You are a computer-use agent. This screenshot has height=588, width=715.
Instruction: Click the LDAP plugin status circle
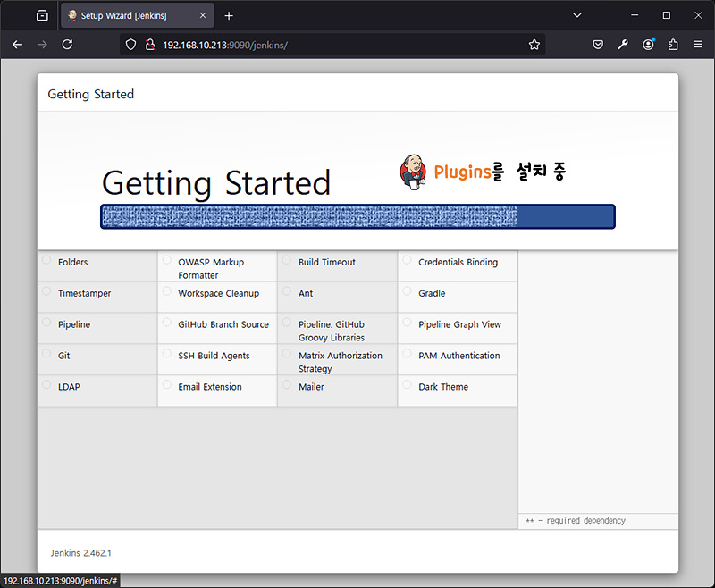click(46, 384)
